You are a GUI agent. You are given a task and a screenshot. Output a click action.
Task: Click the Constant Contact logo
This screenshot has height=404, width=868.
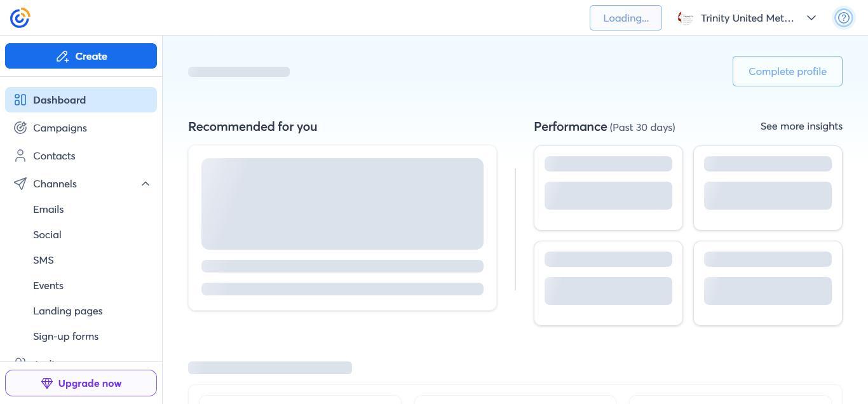(20, 17)
